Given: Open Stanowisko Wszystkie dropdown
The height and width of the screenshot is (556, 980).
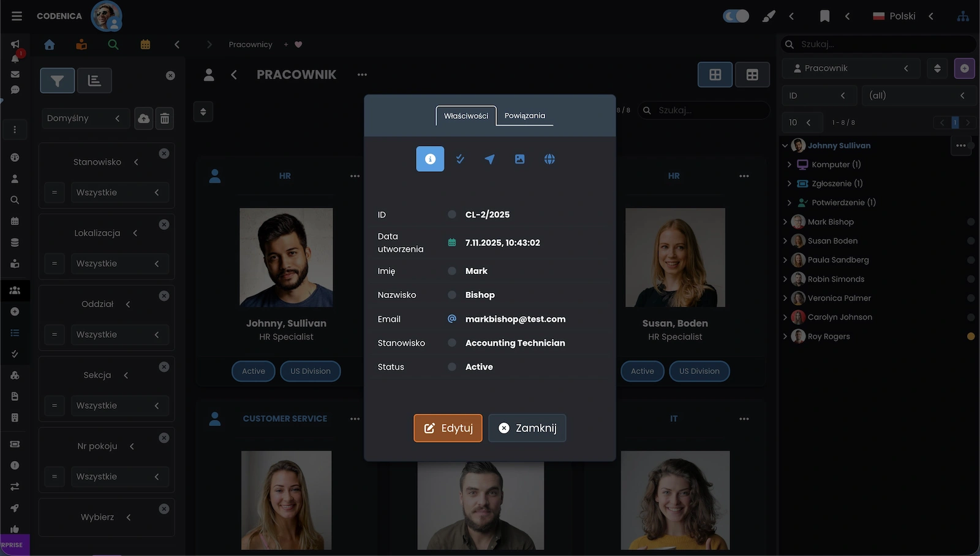Looking at the screenshot, I should [x=117, y=192].
